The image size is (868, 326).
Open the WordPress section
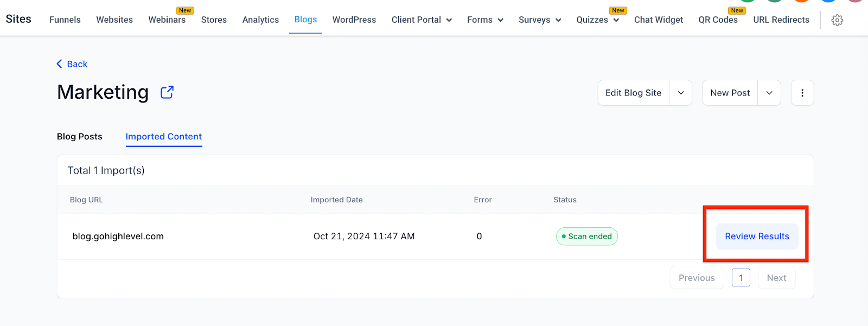(x=354, y=20)
